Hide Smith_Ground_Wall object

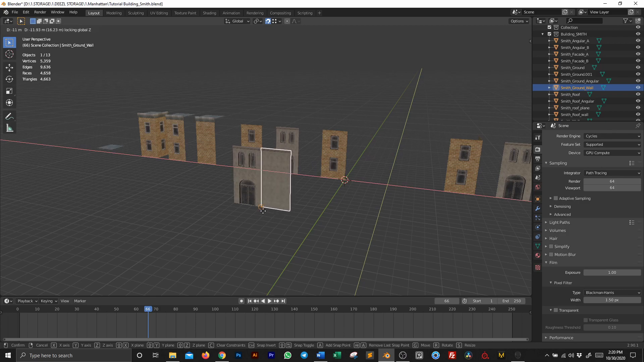point(638,87)
